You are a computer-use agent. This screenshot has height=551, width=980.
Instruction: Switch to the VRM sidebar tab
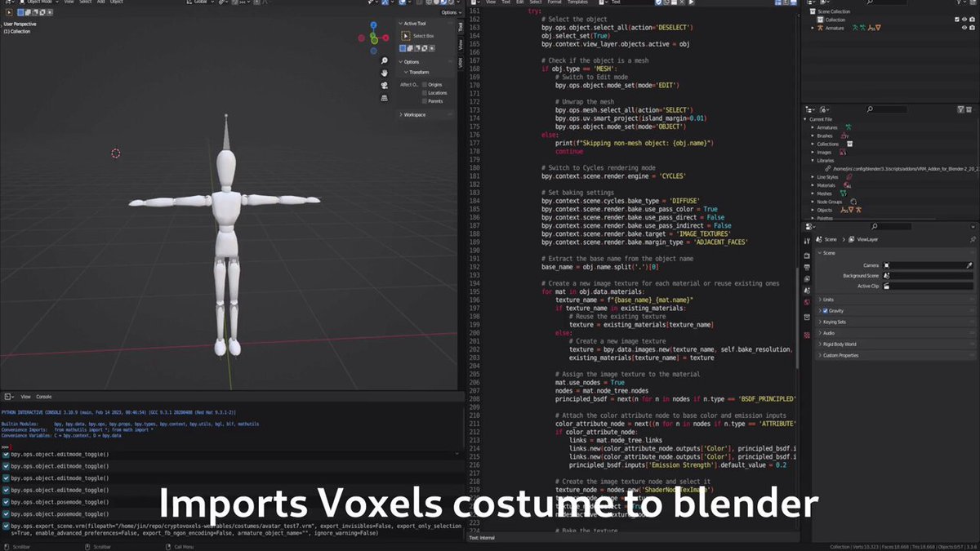pos(460,61)
